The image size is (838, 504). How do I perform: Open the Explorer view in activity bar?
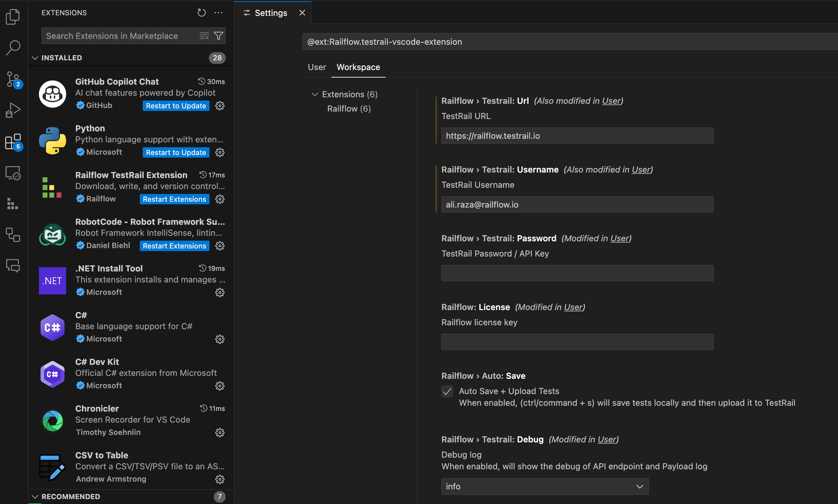[13, 16]
